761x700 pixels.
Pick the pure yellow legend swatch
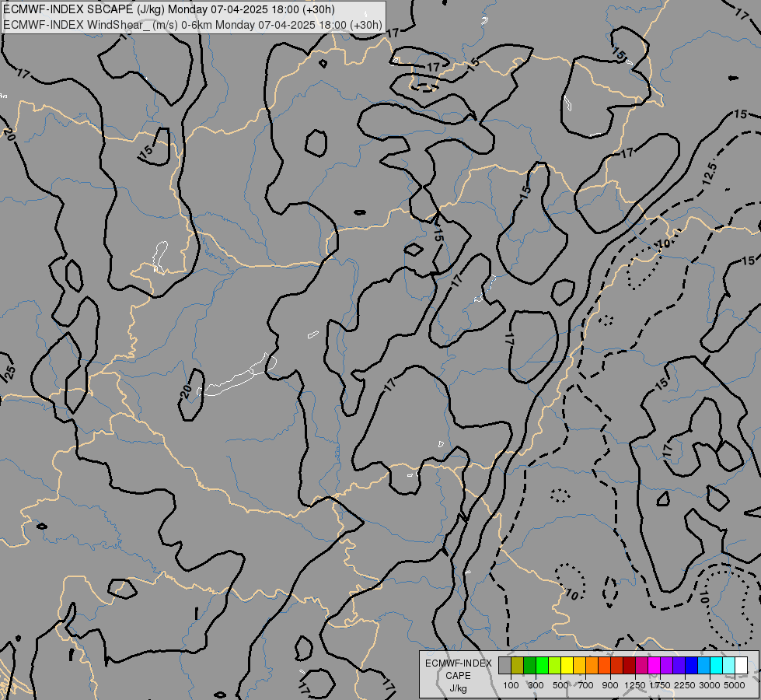point(567,666)
